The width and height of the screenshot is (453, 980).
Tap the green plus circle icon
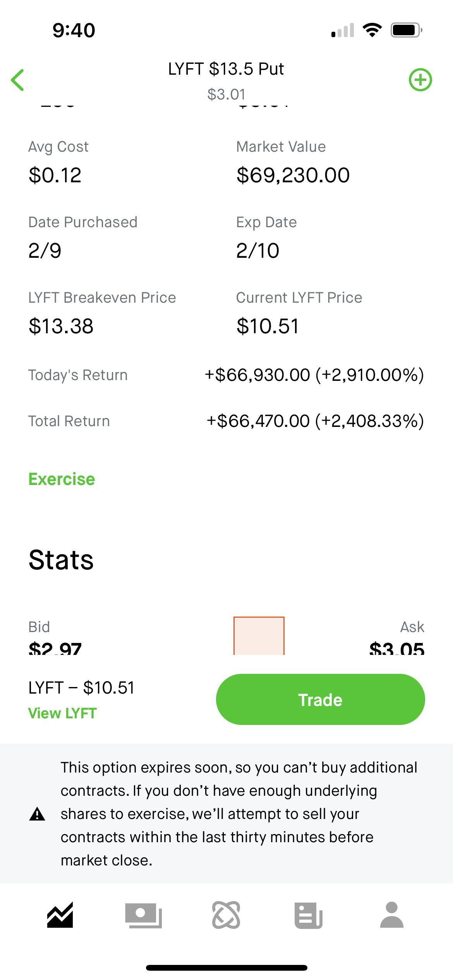pyautogui.click(x=420, y=80)
